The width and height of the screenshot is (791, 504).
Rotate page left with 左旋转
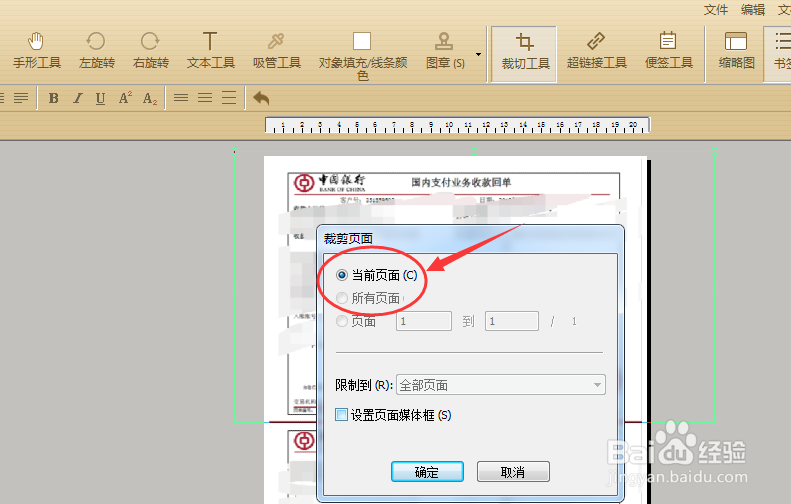pyautogui.click(x=96, y=50)
